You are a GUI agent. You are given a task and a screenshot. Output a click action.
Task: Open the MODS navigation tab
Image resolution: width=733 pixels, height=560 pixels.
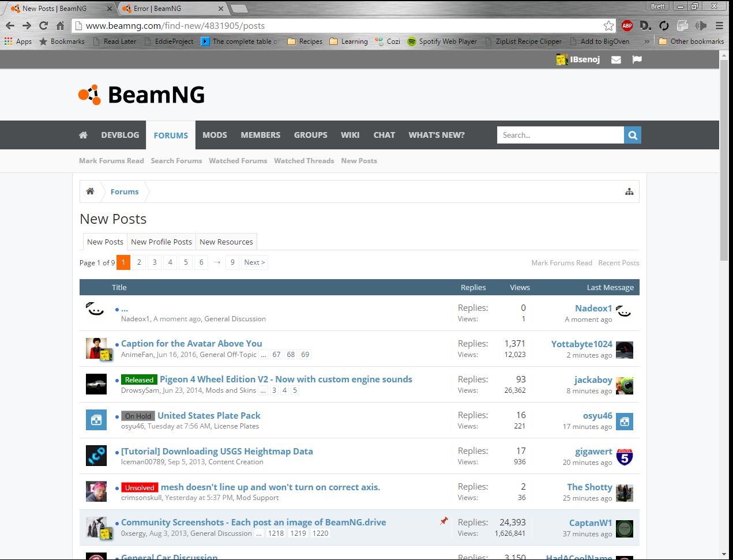click(215, 135)
